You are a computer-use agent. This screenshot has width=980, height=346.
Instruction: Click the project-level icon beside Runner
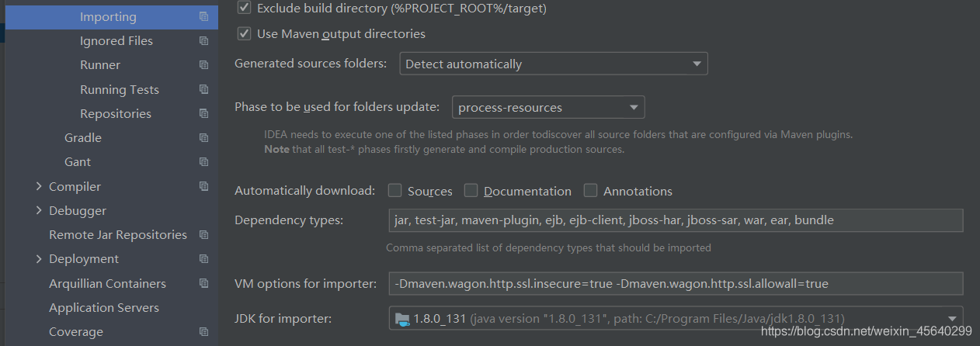203,64
